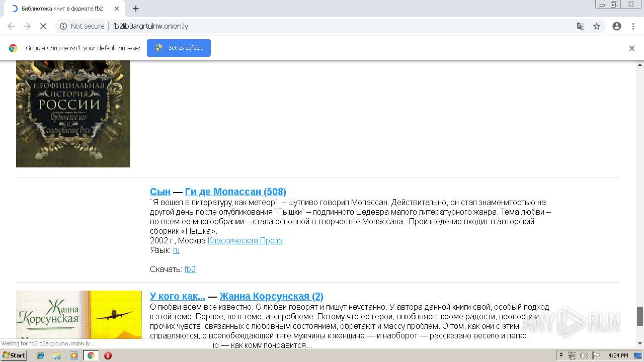Image resolution: width=644 pixels, height=362 pixels.
Task: Download Сын in fb2 format
Action: 190,269
